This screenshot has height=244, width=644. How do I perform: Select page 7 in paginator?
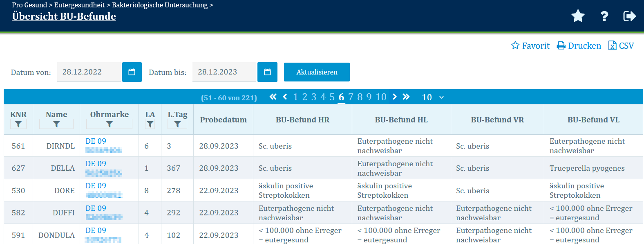click(x=351, y=97)
